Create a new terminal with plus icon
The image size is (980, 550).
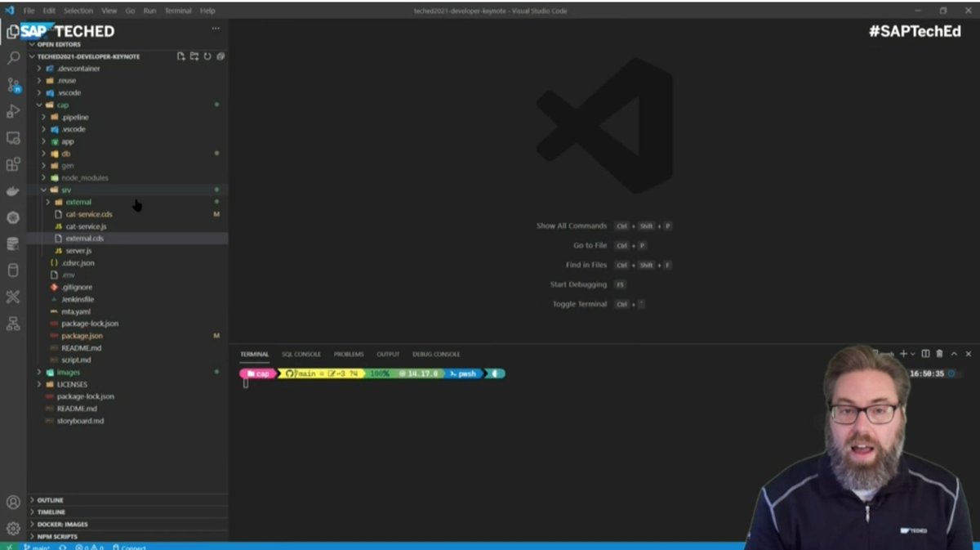(903, 354)
